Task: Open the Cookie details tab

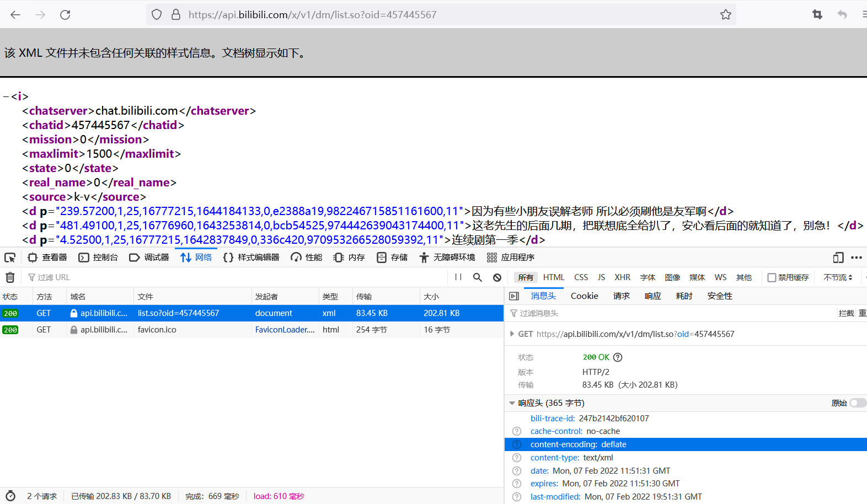Action: (x=585, y=296)
